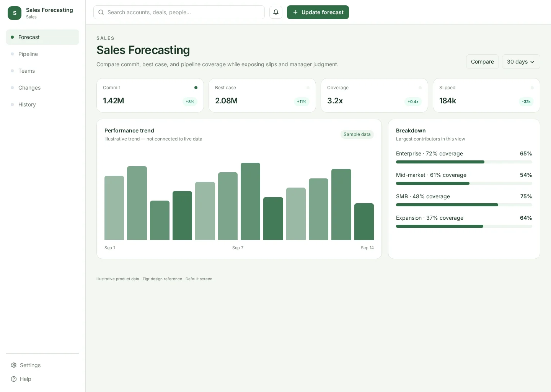The height and width of the screenshot is (392, 551).
Task: Click the Expansion coverage progress bar
Action: click(x=464, y=226)
